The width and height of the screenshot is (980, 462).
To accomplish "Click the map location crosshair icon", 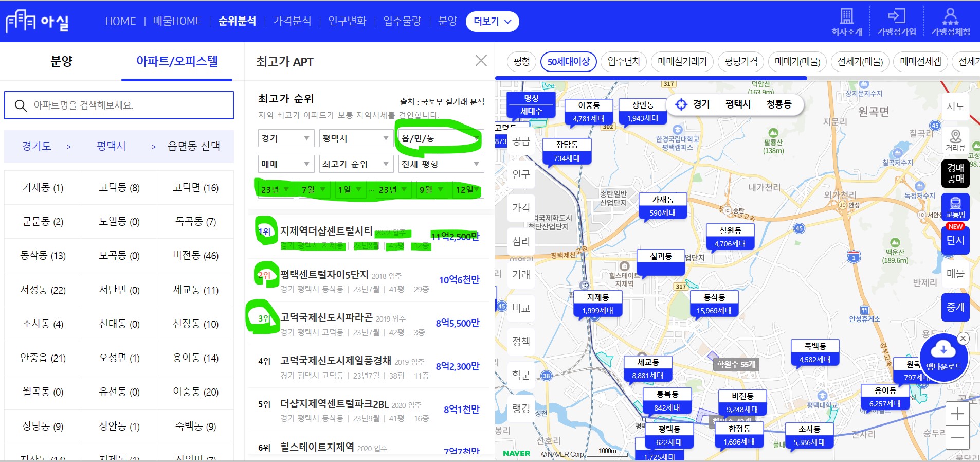I will (x=681, y=104).
